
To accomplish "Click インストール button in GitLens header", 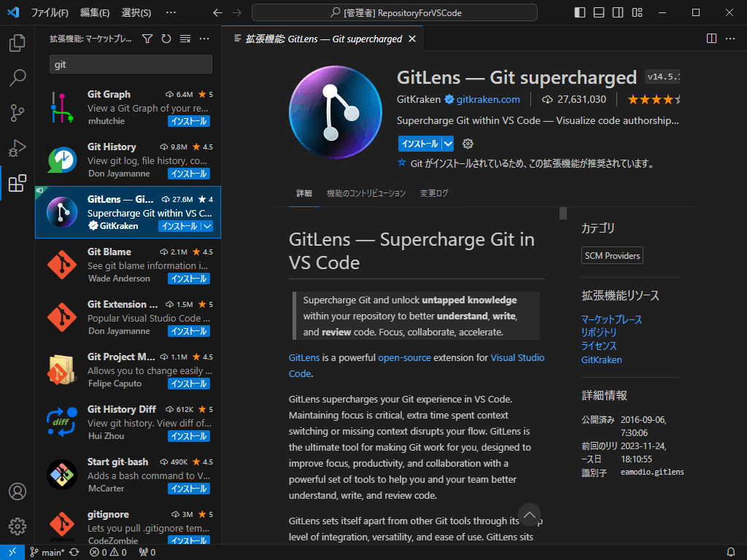I will pos(419,144).
